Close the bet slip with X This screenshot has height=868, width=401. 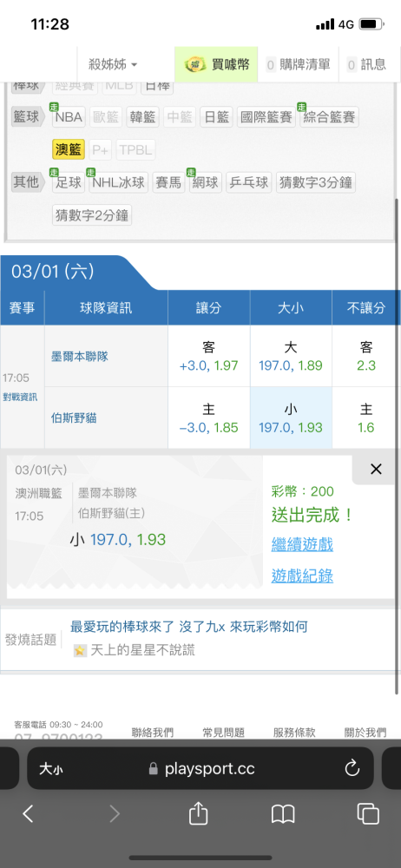376,470
